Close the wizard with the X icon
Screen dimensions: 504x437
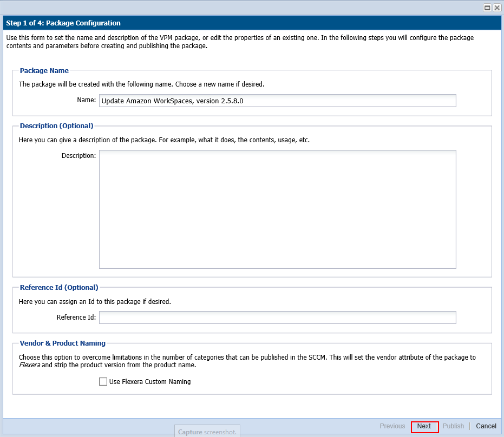496,8
